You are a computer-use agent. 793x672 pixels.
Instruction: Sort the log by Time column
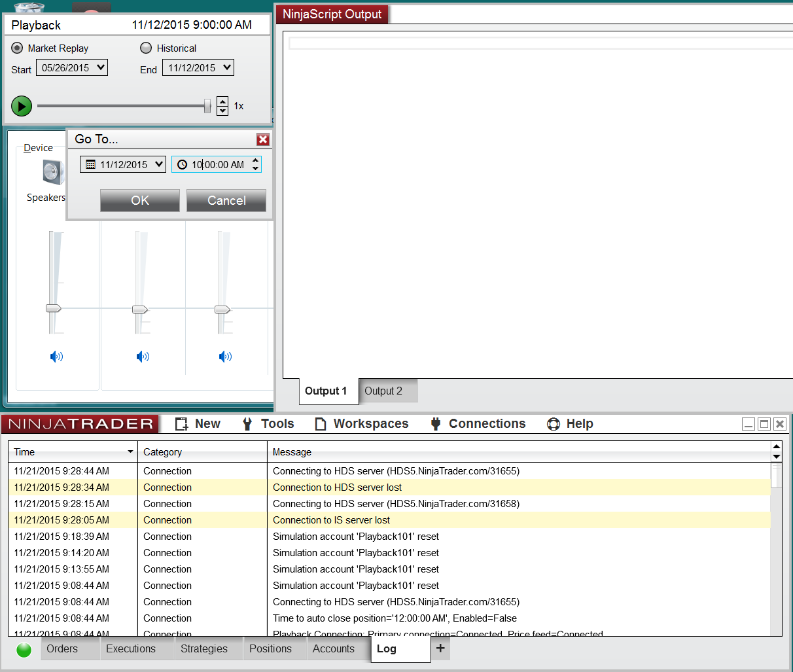coord(73,452)
